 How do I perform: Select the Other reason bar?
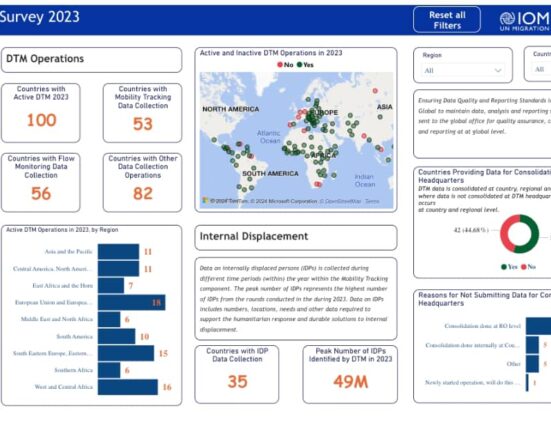click(x=532, y=364)
